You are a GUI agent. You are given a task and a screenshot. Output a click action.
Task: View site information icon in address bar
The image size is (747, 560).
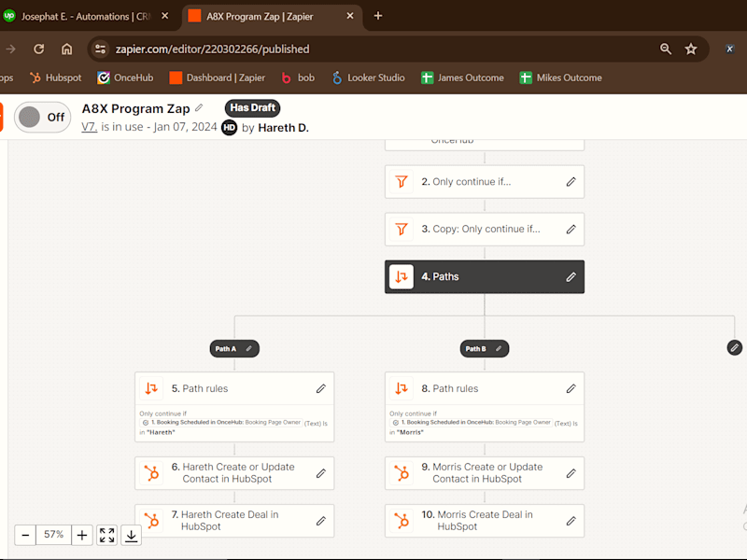(100, 49)
